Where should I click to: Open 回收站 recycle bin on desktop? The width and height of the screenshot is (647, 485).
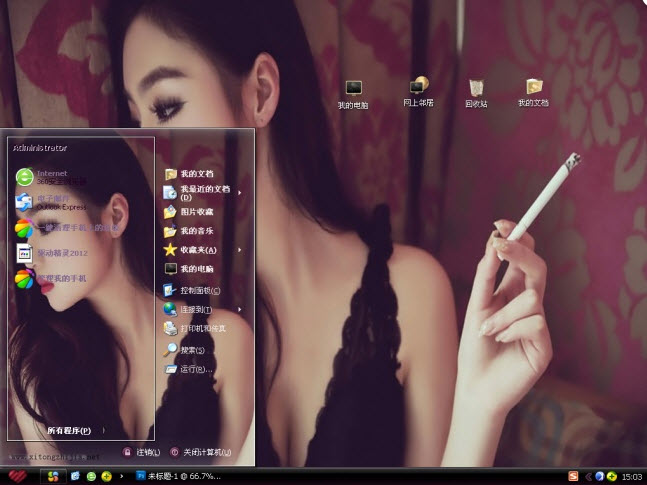(x=476, y=90)
